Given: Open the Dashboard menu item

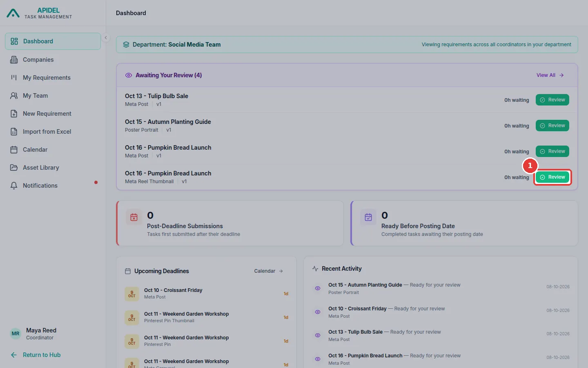Looking at the screenshot, I should tap(53, 41).
